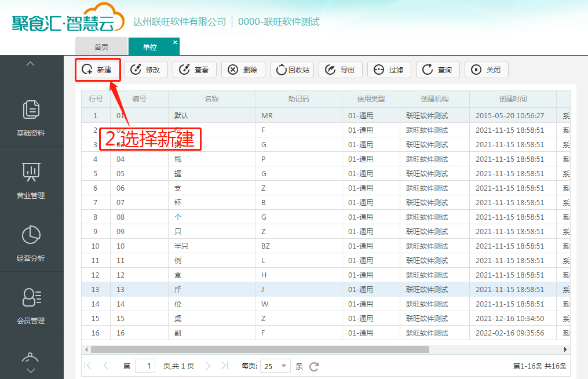
Task: Click the 新建 (New) toolbar button
Action: tap(97, 70)
